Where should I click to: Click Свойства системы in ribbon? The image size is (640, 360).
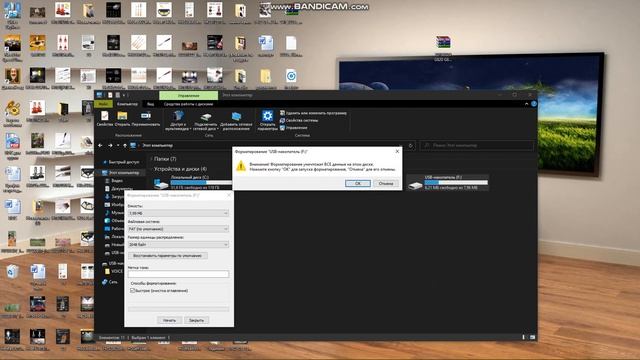pyautogui.click(x=299, y=120)
